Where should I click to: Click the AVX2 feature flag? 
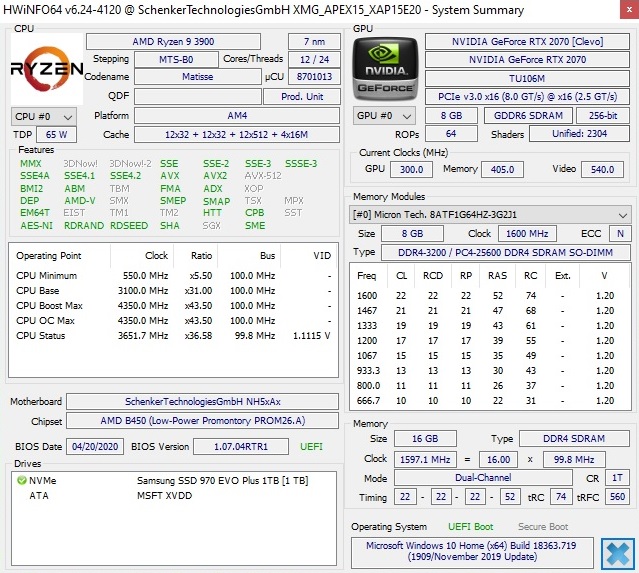[215, 176]
